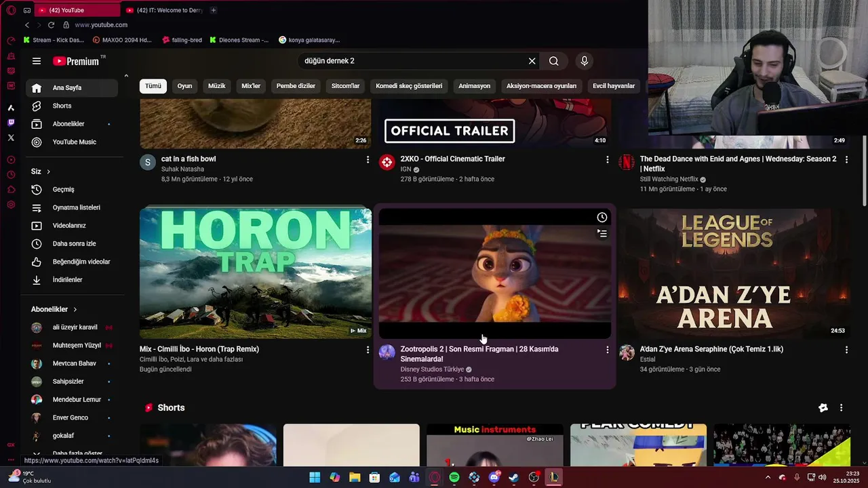Viewport: 868px width, 488px height.
Task: Select the Müzik filter chip
Action: click(217, 86)
